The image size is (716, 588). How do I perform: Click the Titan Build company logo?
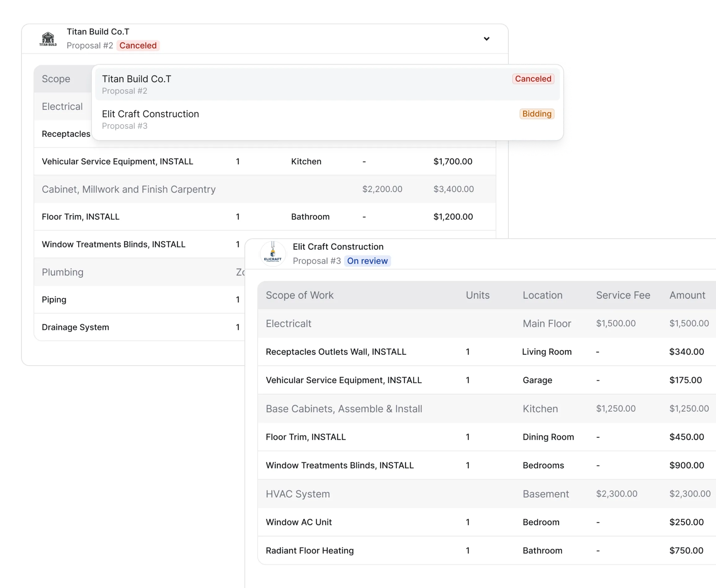(x=48, y=39)
